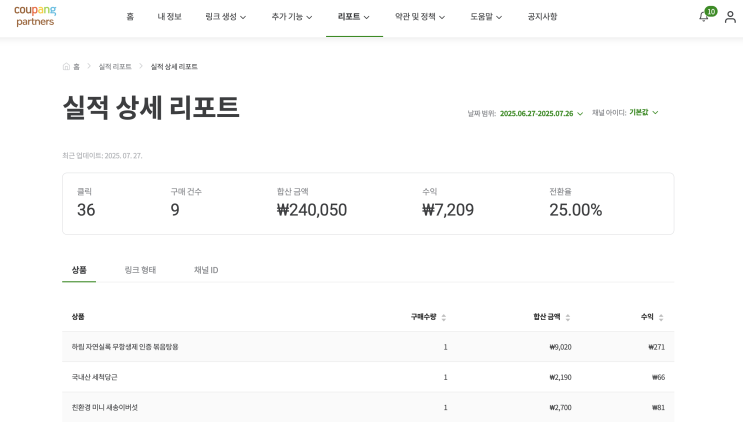Click the Coupang Partners logo
This screenshot has height=422, width=743.
[x=35, y=16]
